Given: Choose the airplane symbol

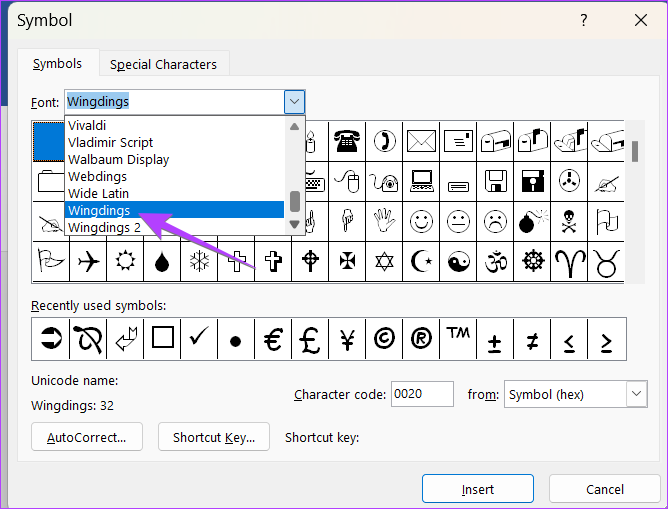Looking at the screenshot, I should pos(88,261).
